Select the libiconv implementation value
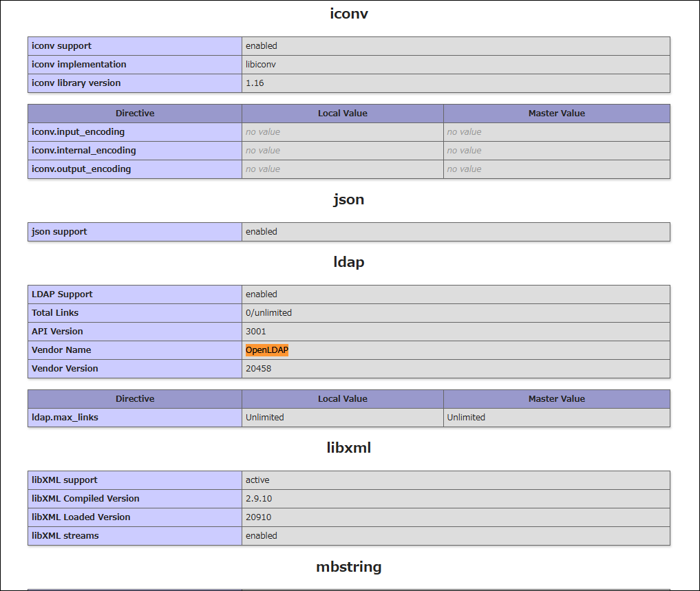This screenshot has width=700, height=591. tap(261, 65)
